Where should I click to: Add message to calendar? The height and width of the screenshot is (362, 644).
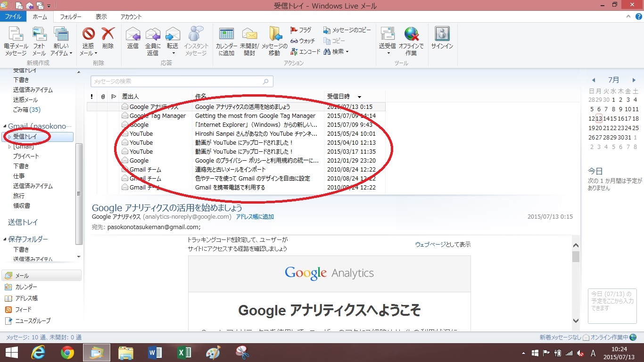226,41
